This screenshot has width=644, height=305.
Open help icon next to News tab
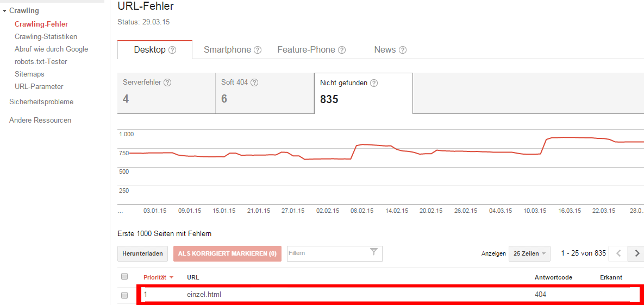(x=403, y=50)
